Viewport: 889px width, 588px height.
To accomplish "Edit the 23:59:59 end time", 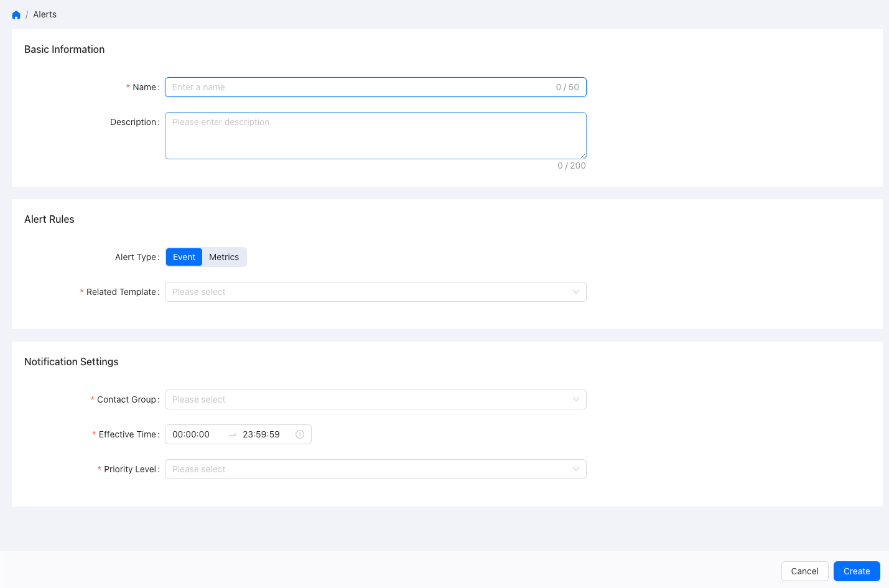I will point(261,434).
